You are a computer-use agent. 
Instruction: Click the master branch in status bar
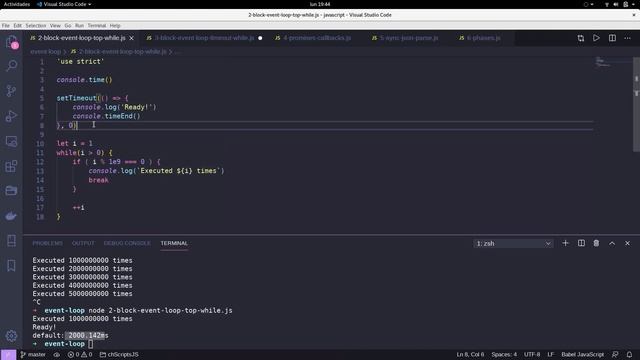pos(33,354)
